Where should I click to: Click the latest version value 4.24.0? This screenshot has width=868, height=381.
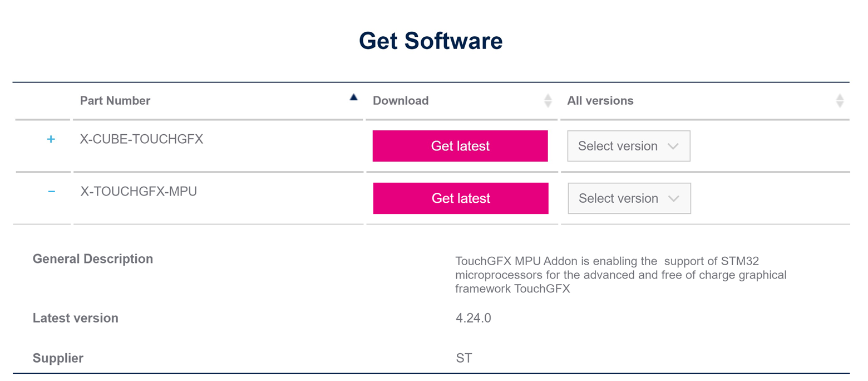pyautogui.click(x=474, y=319)
